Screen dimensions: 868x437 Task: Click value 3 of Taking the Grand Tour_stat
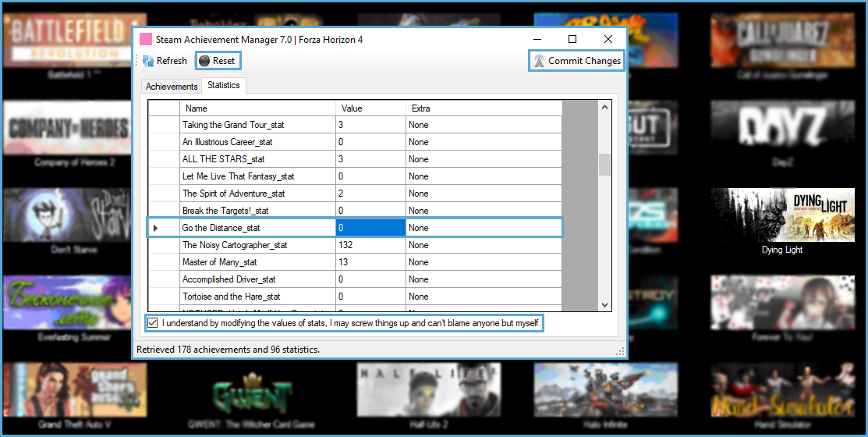coord(371,125)
